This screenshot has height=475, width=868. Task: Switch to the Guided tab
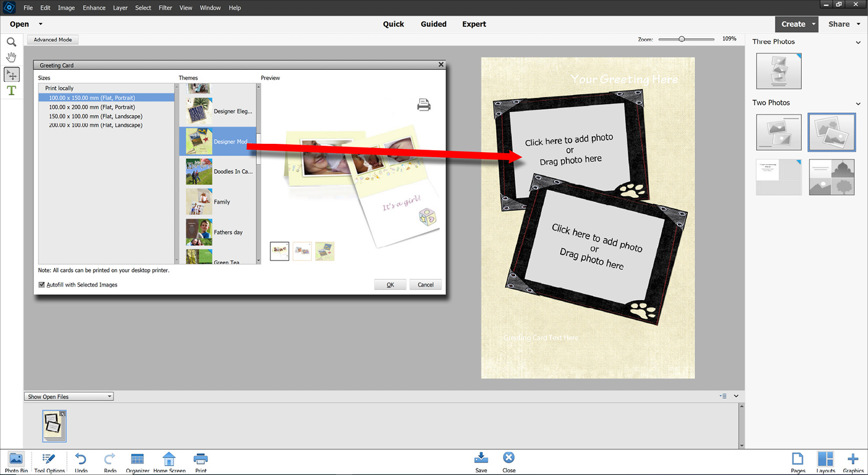[x=433, y=24]
